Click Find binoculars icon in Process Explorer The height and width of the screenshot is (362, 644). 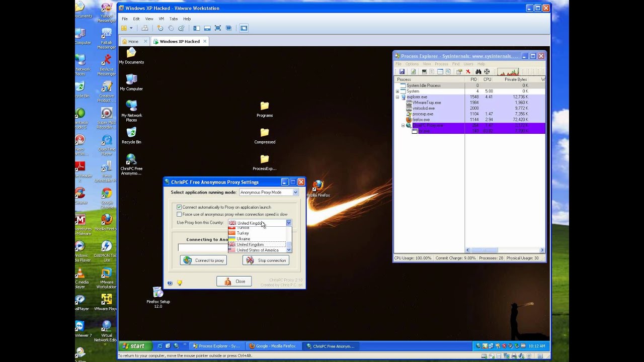tap(478, 71)
